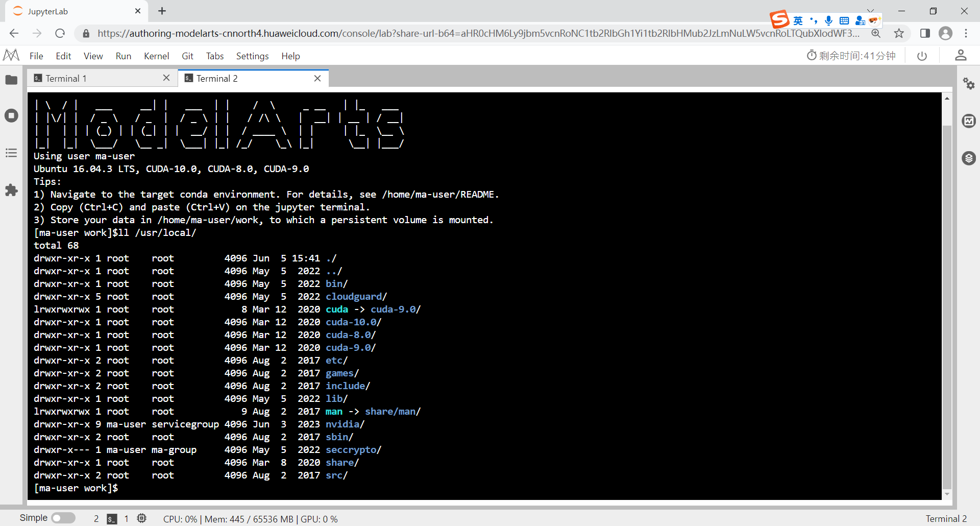Screen dimensions: 980x526
Task: Open the user account icon
Action: [961, 55]
